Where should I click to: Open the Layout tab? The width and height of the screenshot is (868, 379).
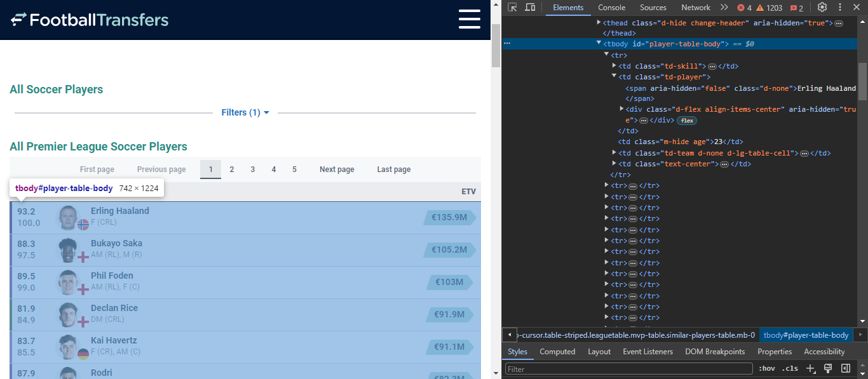tap(599, 352)
